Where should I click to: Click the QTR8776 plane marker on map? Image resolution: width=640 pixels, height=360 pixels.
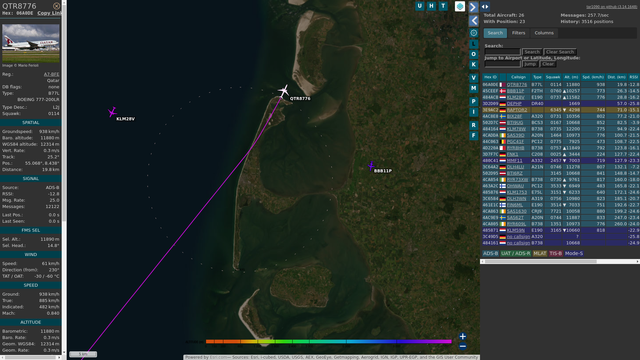tap(283, 91)
